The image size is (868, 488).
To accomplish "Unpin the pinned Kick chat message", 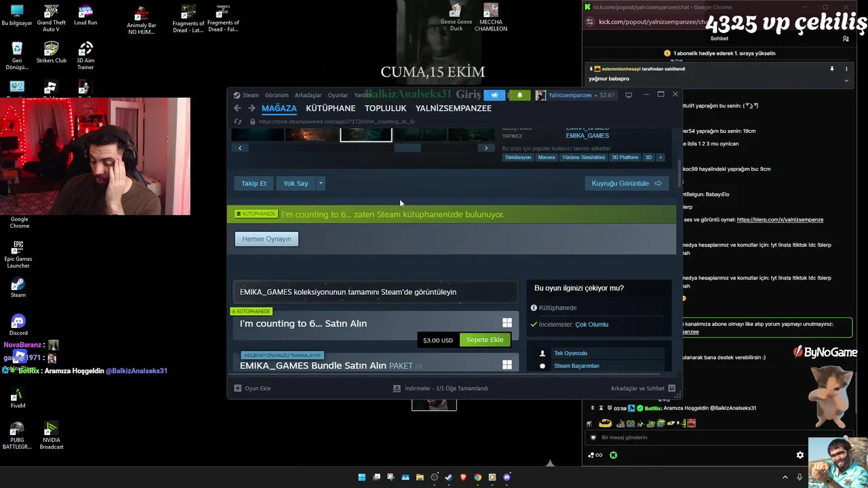I will (x=832, y=69).
